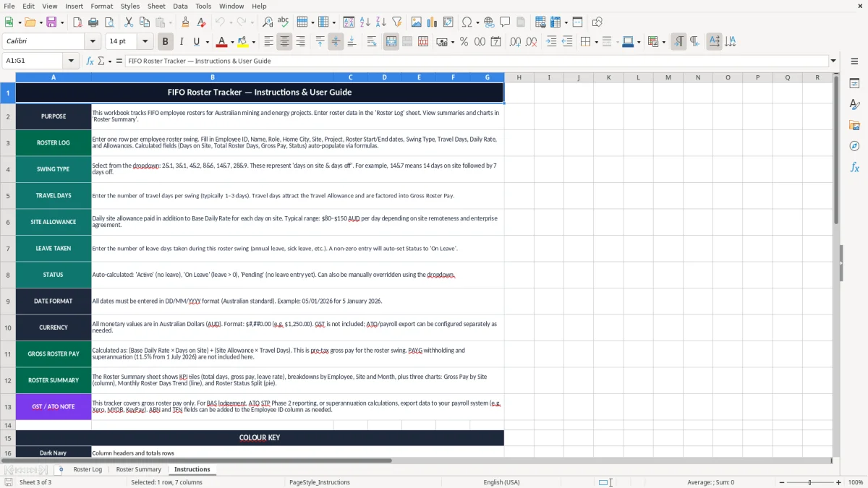868x488 pixels.
Task: Open the Font Name dropdown arrow
Action: tap(92, 42)
